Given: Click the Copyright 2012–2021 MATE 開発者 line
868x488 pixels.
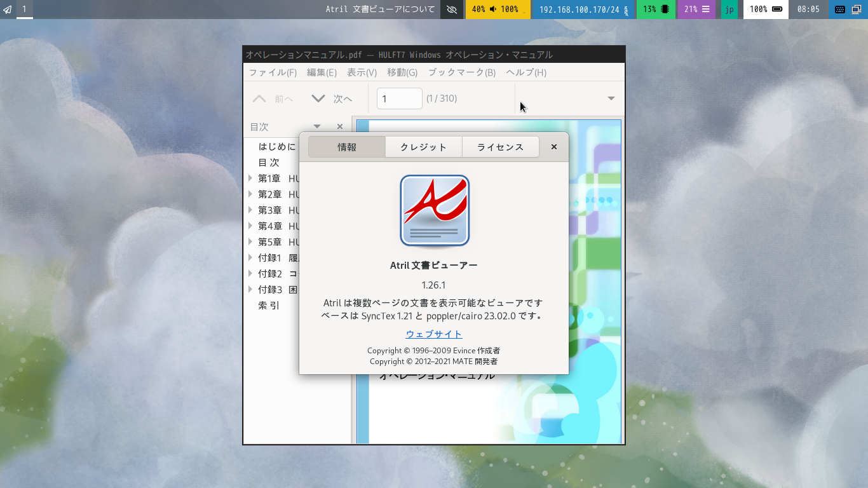Looking at the screenshot, I should (434, 362).
